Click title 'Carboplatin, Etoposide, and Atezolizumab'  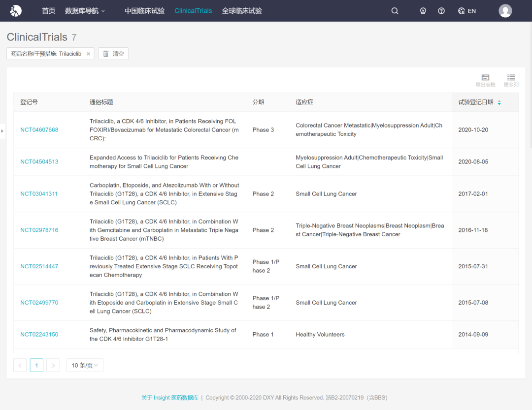pyautogui.click(x=164, y=194)
